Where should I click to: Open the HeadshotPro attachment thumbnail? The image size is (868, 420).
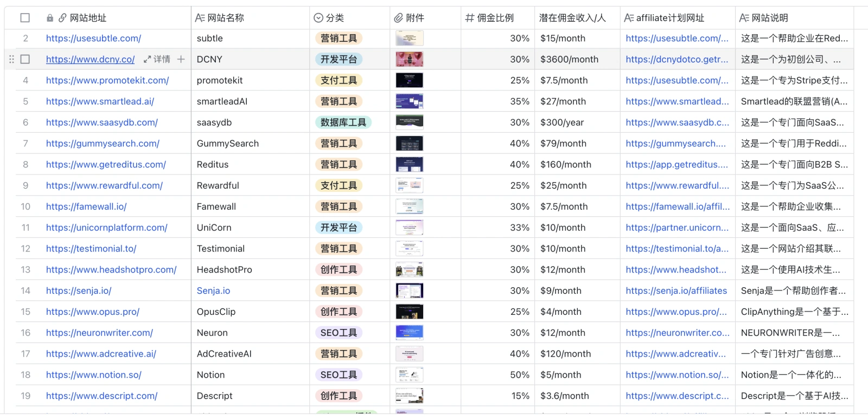click(x=409, y=270)
